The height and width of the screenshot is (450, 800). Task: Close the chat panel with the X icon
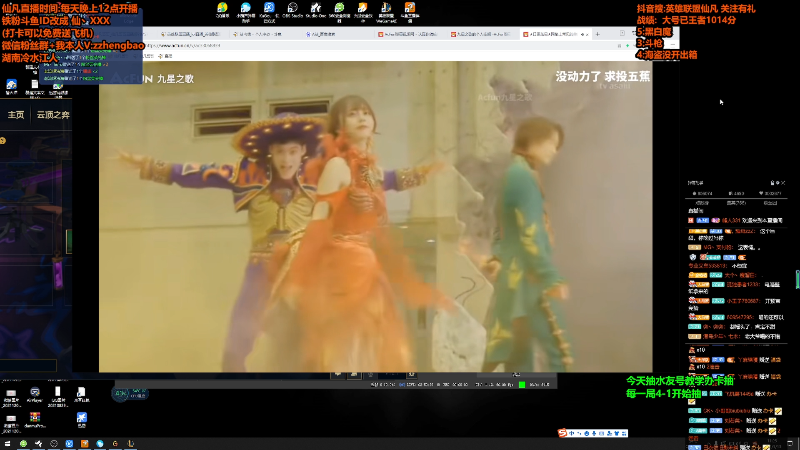tap(783, 183)
